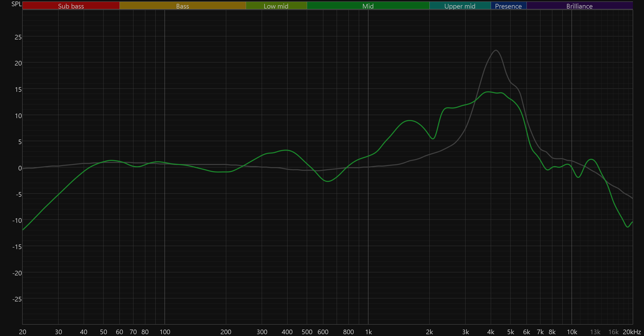644x336 pixels.
Task: Click the 0 dB axis label
Action: 20,168
